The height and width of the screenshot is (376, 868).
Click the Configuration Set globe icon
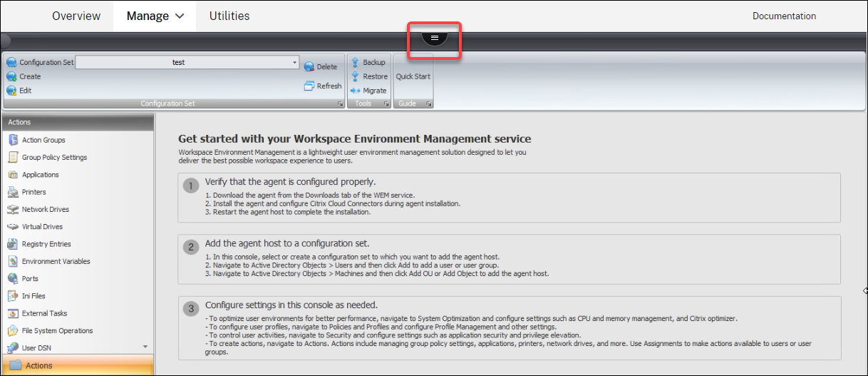(x=11, y=62)
